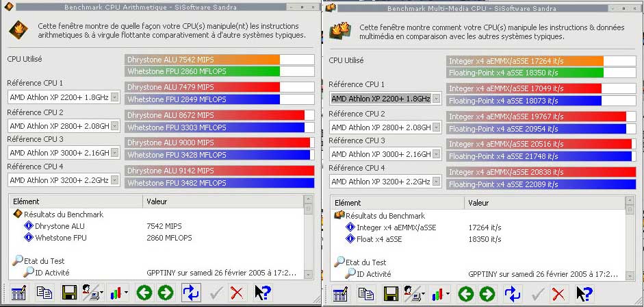This screenshot has height=307, width=644.
Task: Open Référence CPU 3 dropdown in Multi-Media window
Action: coord(437,154)
